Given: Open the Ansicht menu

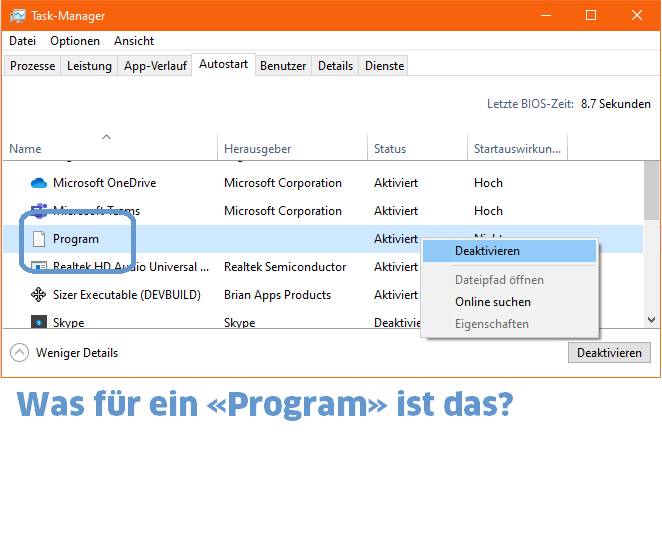Looking at the screenshot, I should (x=134, y=41).
